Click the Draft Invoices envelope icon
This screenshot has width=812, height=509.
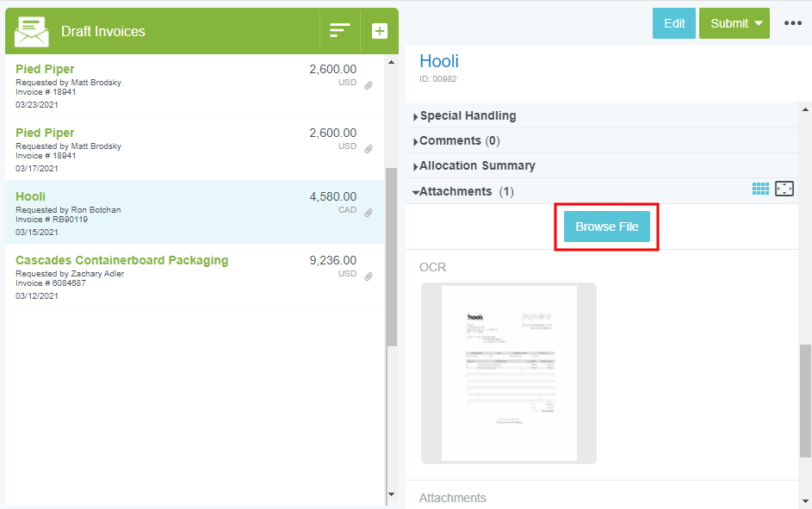click(x=32, y=31)
